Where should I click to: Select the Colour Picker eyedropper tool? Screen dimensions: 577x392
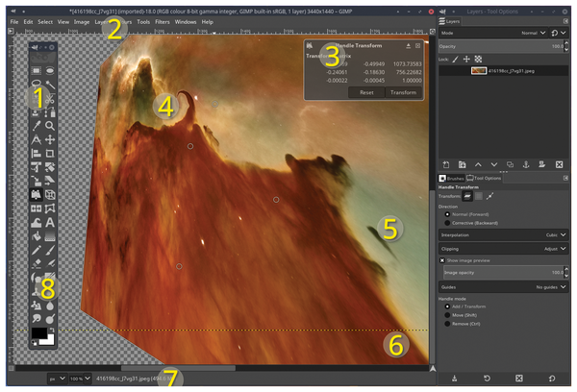coord(37,126)
